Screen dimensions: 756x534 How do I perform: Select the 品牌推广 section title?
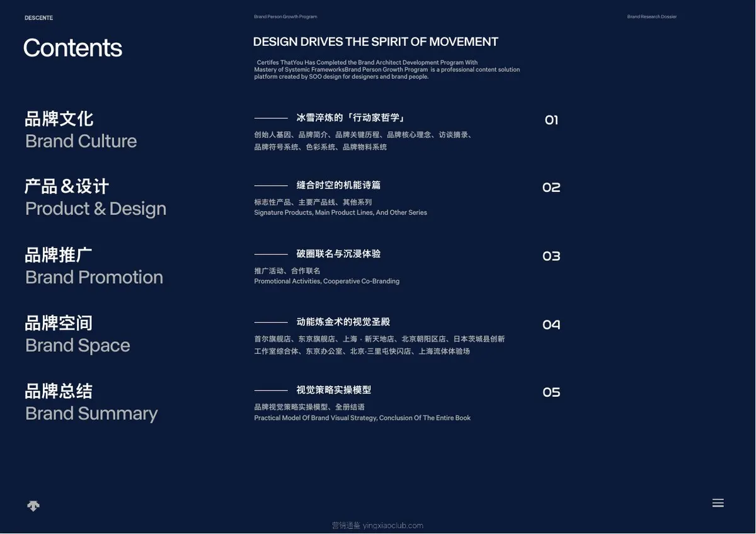59,255
